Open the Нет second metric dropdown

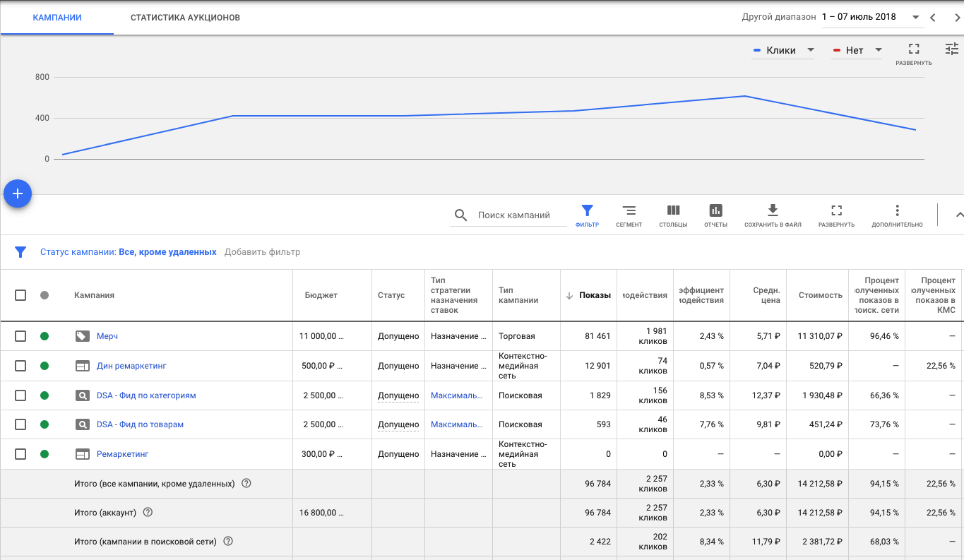[857, 50]
